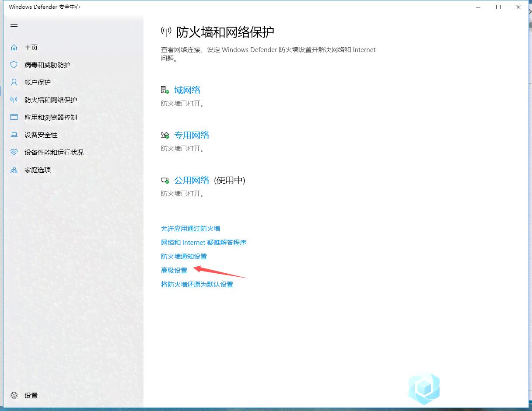Open the 专用网络 link
Viewport: 532px width, 411px height.
(192, 135)
